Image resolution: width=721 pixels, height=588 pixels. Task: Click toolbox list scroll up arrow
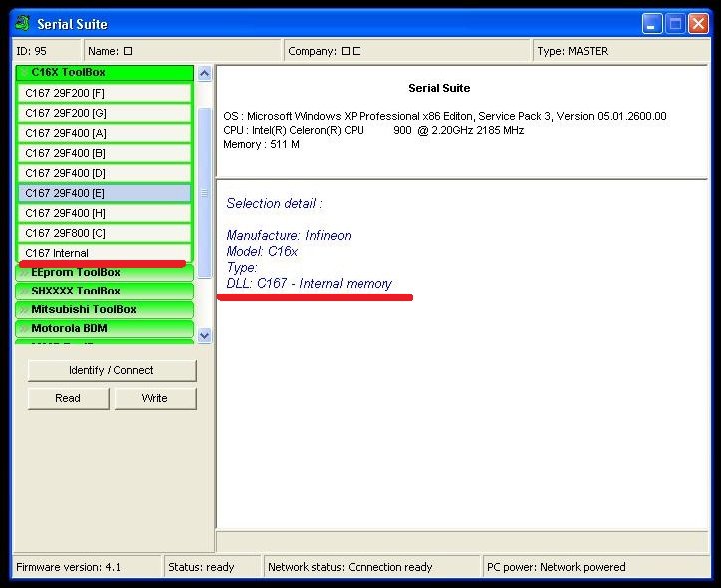[x=204, y=74]
